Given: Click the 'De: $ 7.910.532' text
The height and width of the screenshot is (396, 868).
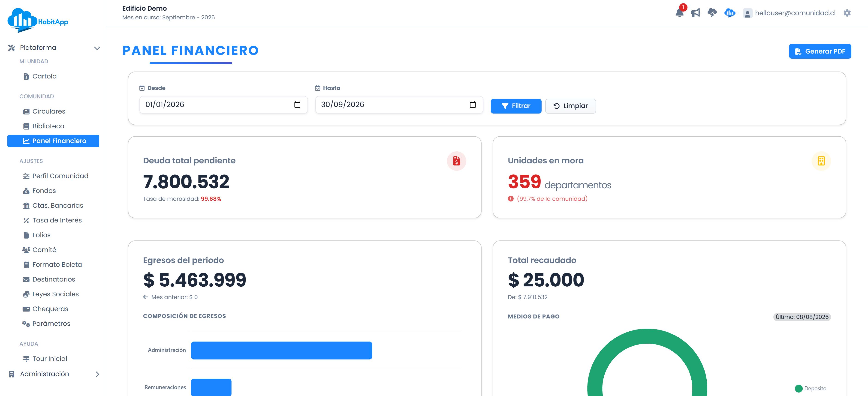Looking at the screenshot, I should click(528, 297).
